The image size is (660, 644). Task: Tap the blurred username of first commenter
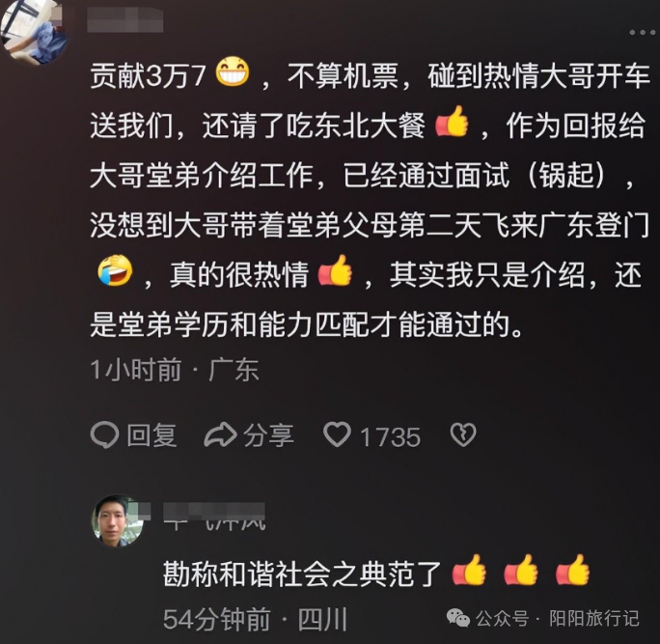[125, 19]
